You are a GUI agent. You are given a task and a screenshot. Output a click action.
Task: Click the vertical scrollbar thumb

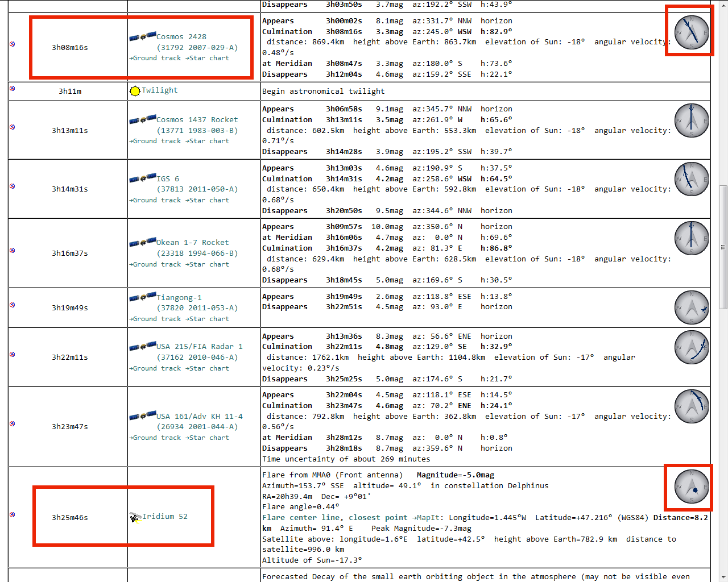coord(723,247)
